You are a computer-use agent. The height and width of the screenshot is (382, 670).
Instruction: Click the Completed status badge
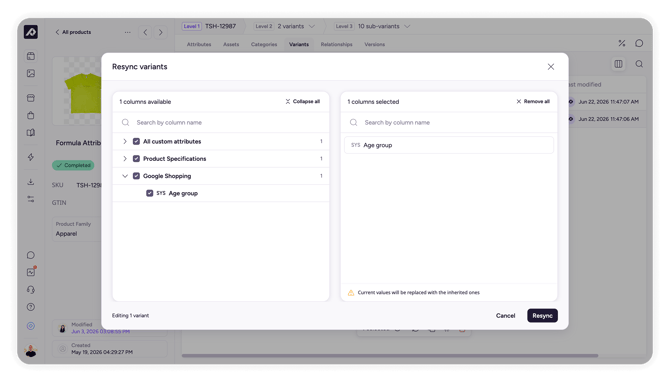coord(73,165)
